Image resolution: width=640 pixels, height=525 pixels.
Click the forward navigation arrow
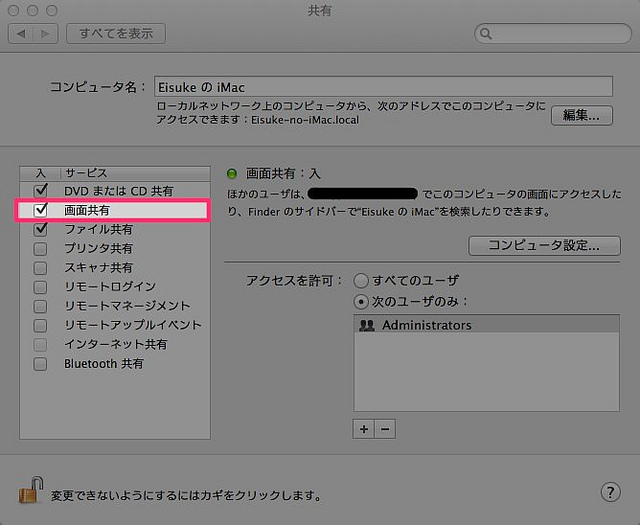(45, 33)
